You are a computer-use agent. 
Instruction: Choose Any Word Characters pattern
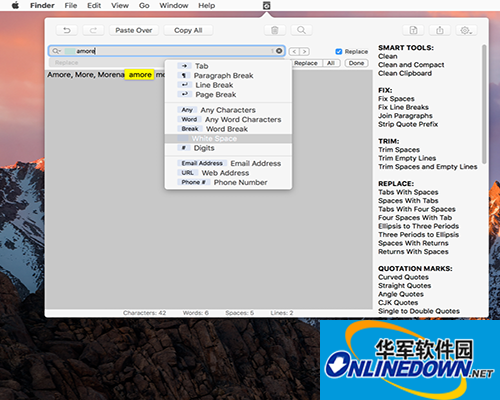click(x=228, y=119)
